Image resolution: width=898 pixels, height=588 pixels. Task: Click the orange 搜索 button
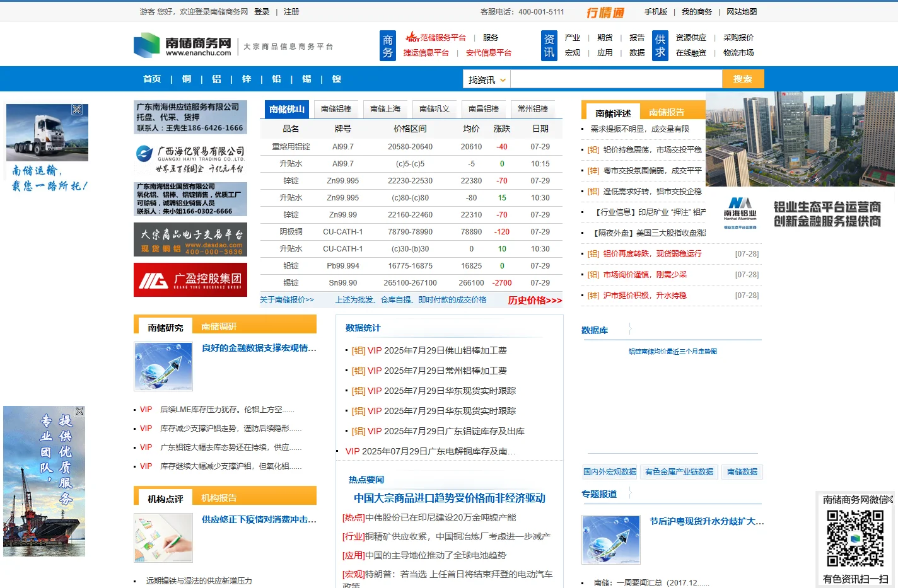point(743,79)
